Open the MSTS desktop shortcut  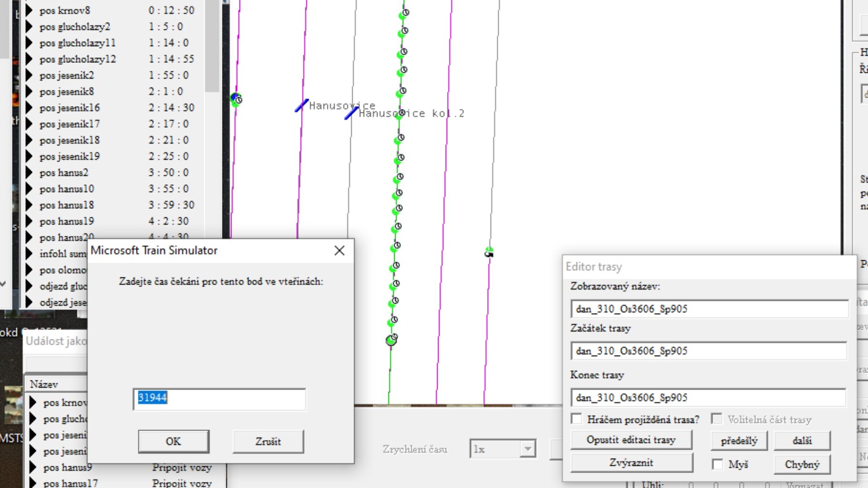pyautogui.click(x=11, y=414)
